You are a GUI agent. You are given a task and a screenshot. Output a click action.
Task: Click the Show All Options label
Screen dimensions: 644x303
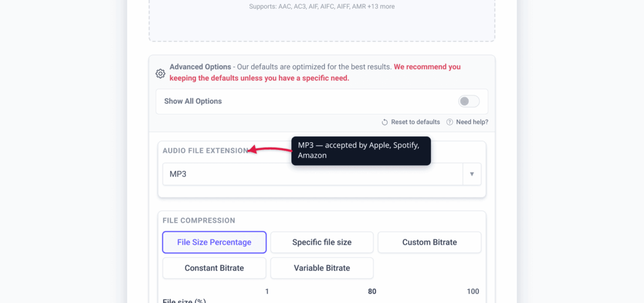[x=193, y=101]
